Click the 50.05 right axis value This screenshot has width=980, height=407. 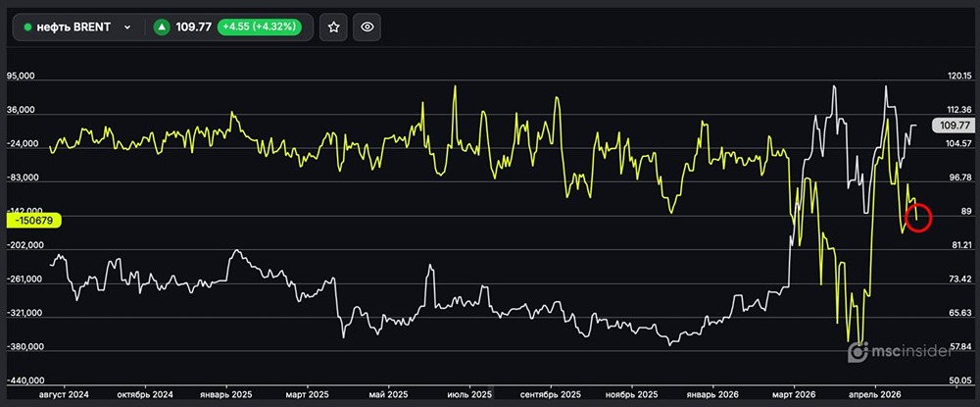tap(959, 381)
